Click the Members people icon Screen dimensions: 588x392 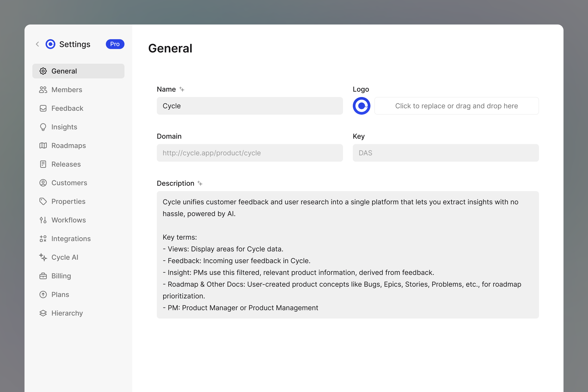(43, 90)
